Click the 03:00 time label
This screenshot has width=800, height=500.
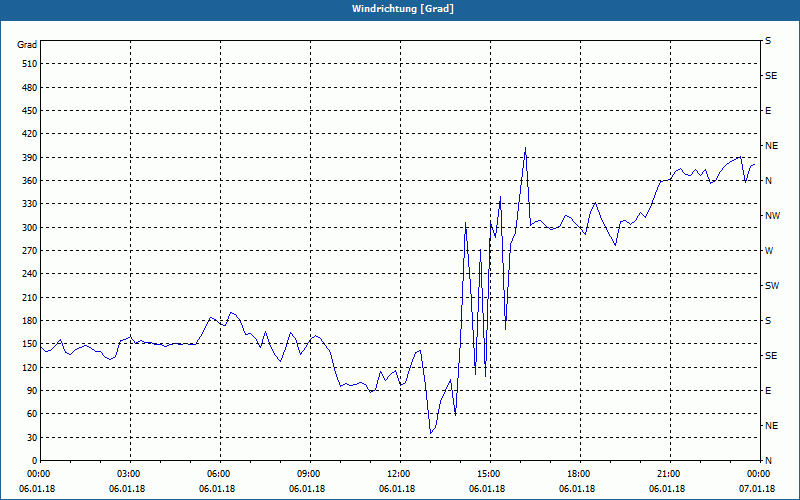coord(127,474)
